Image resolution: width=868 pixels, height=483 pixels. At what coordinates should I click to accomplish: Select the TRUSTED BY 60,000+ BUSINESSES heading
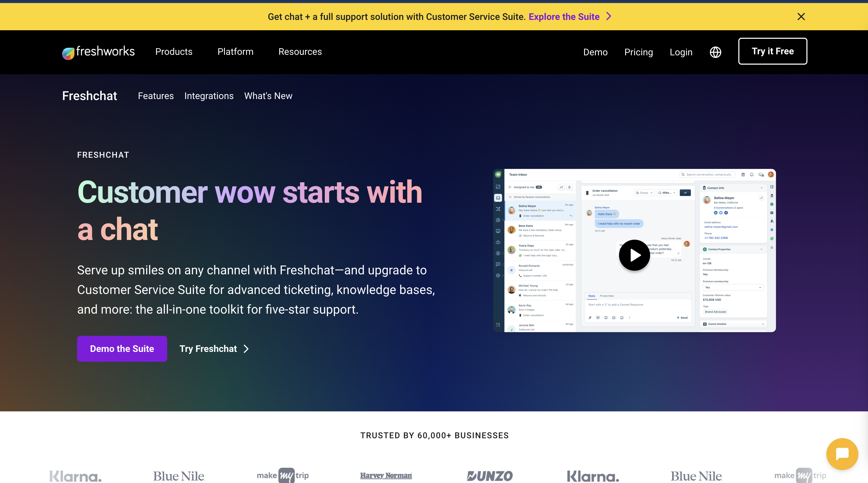click(434, 435)
